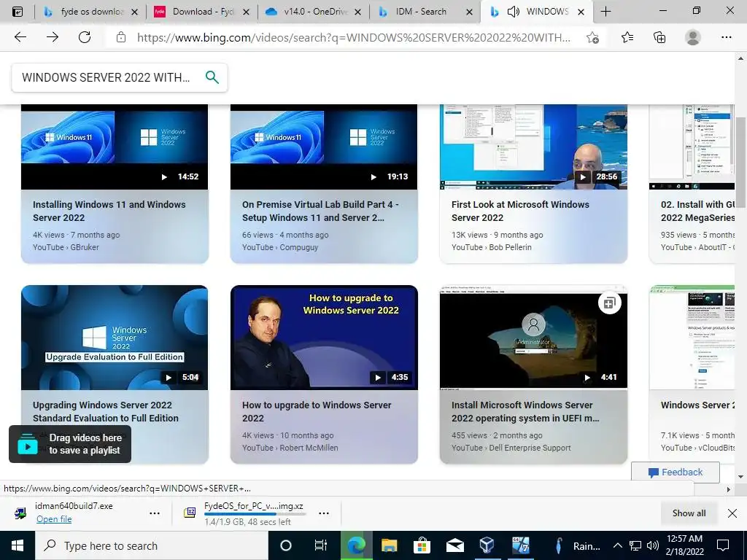Open Edge Settings and more menu

click(726, 37)
